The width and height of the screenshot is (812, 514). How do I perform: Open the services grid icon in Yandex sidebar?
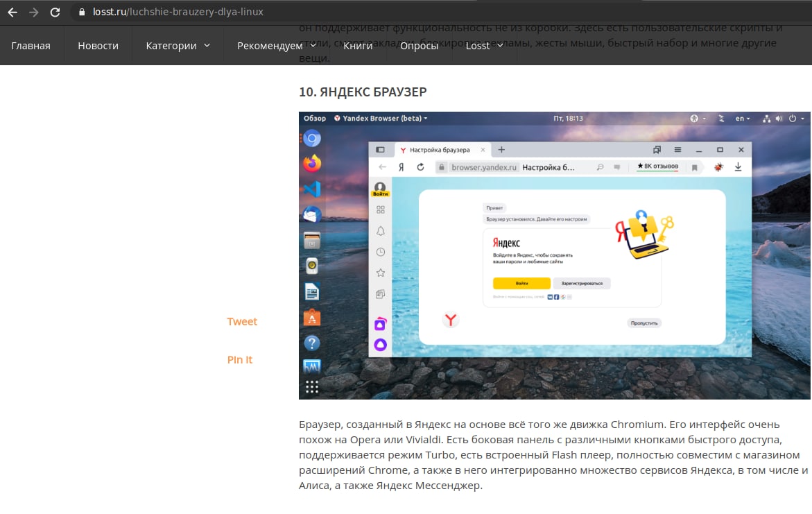point(381,210)
